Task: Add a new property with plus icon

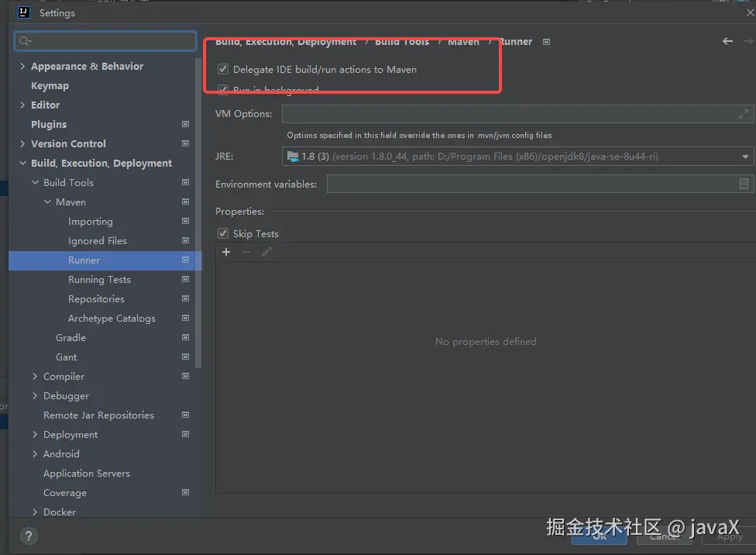Action: [226, 252]
